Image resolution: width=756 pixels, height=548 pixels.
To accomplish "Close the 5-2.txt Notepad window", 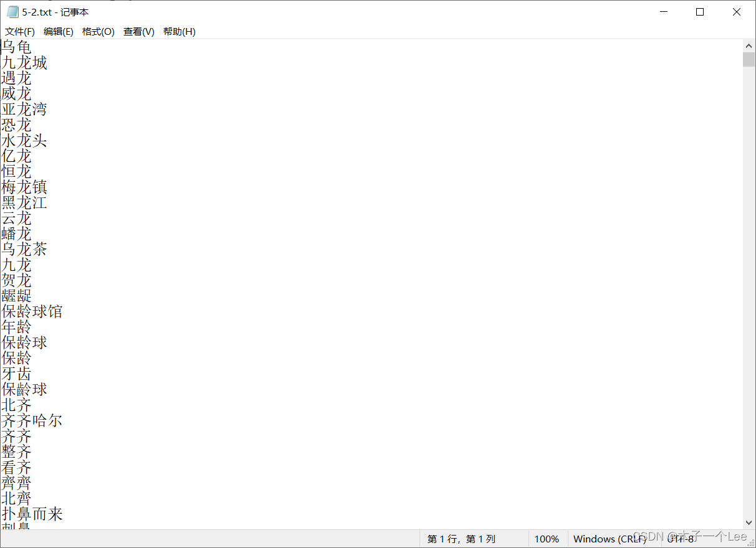I will [x=737, y=12].
